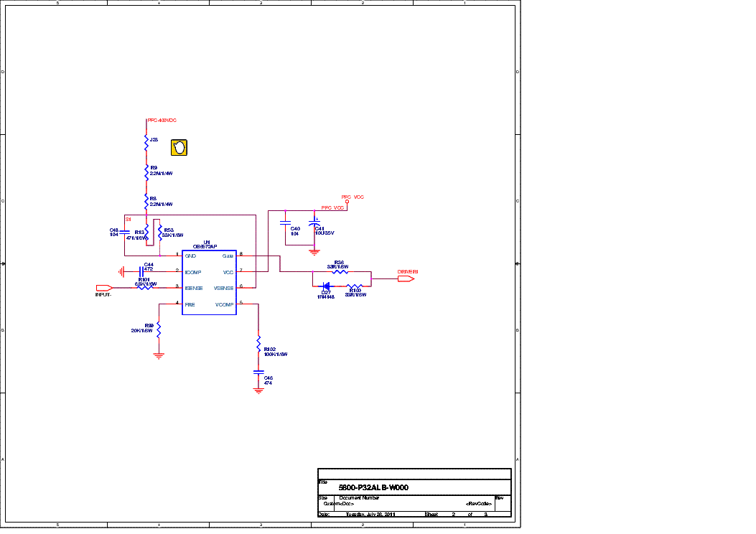
Task: Click the GND pin label on U1
Action: pos(190,256)
